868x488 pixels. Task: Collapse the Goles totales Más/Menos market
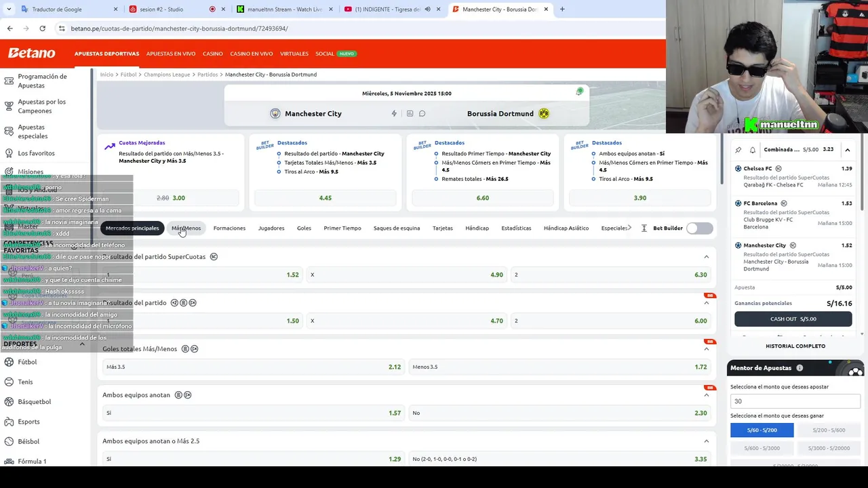coord(706,349)
